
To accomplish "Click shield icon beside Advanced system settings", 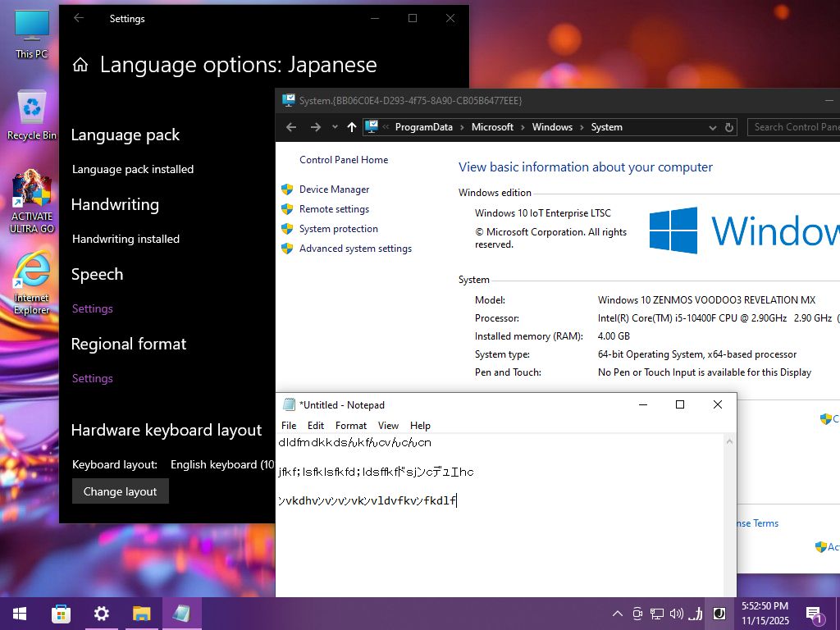I will [287, 249].
